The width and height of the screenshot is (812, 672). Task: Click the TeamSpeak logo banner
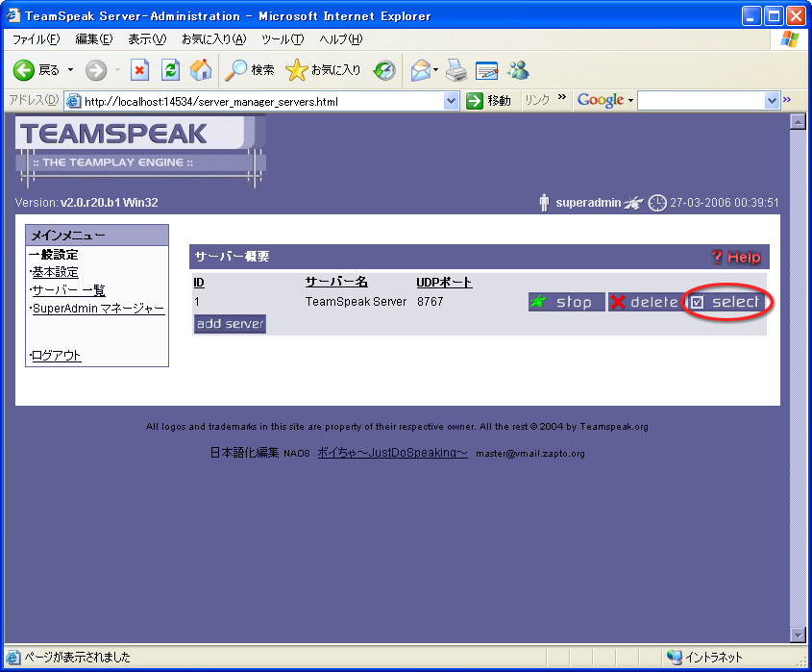[140, 150]
